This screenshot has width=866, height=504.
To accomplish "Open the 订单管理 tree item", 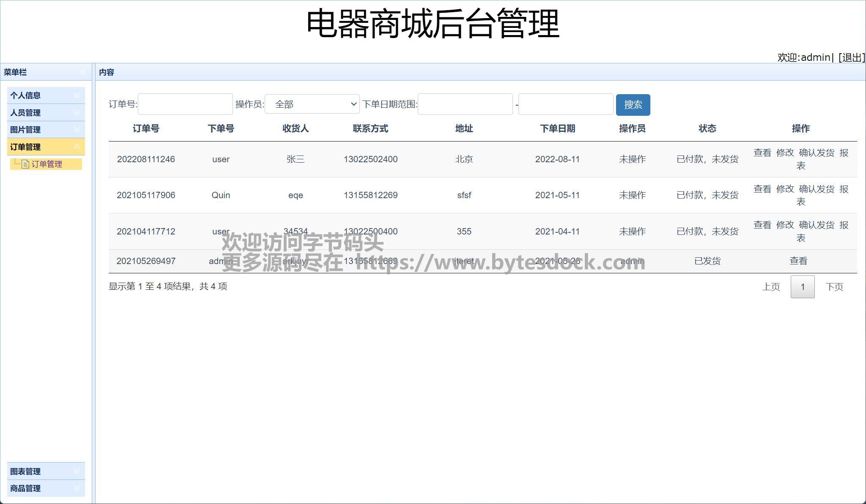I will pyautogui.click(x=47, y=164).
